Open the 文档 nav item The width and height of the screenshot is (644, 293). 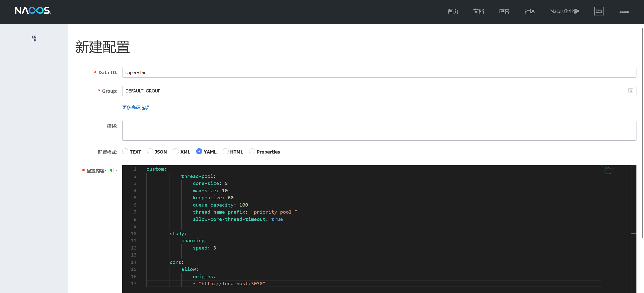point(478,11)
